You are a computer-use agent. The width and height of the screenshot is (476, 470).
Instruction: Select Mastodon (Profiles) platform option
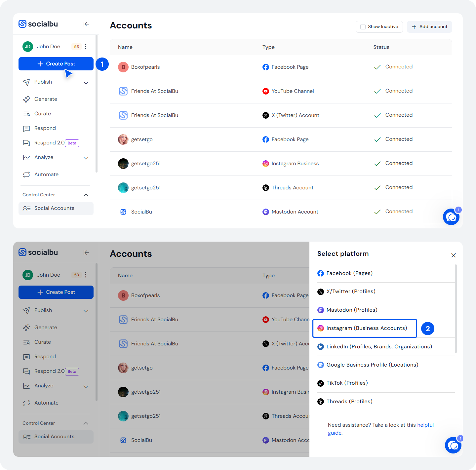pyautogui.click(x=386, y=310)
